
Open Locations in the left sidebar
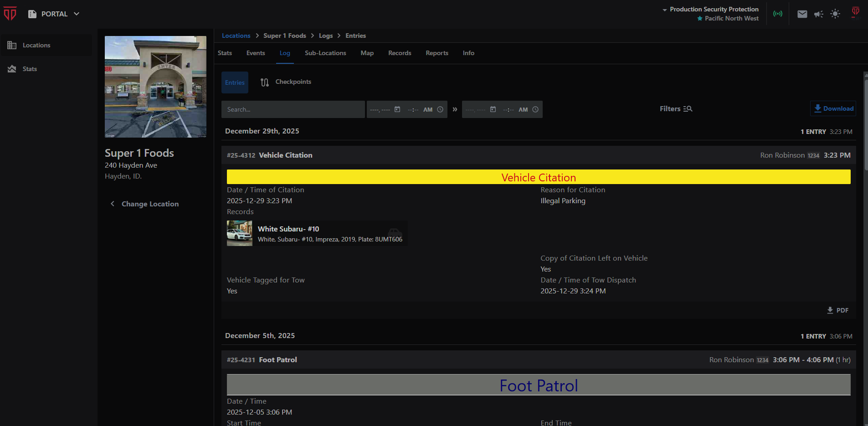click(x=46, y=45)
